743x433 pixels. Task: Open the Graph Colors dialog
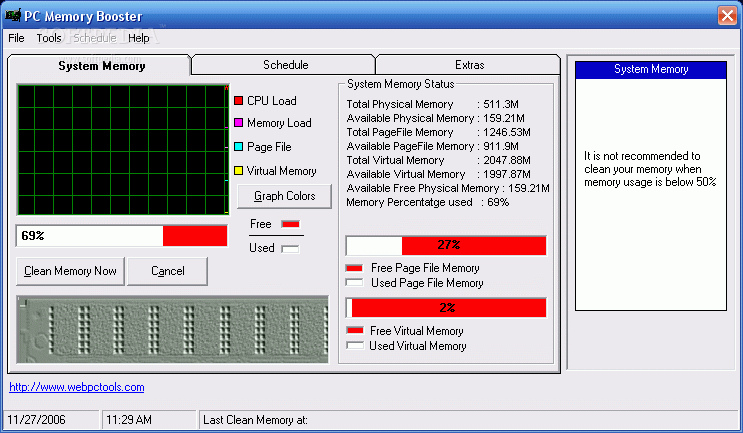tap(284, 196)
